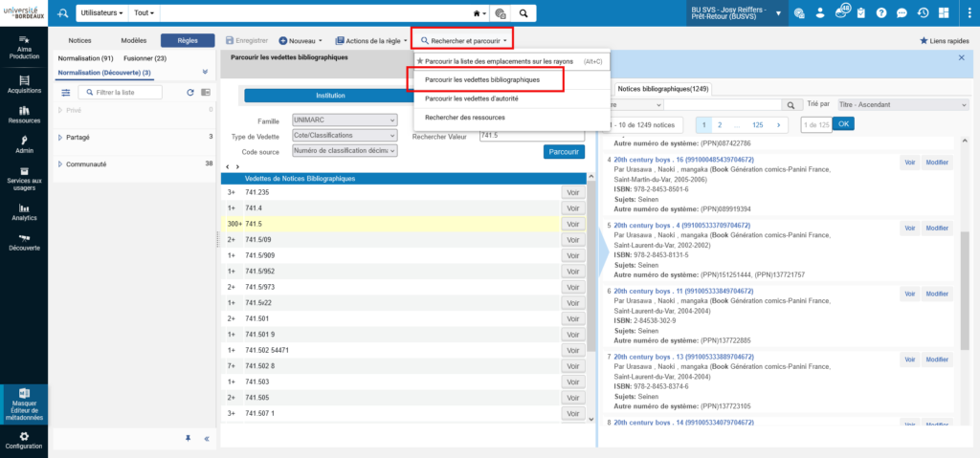Go to page 125 of results

(x=758, y=125)
